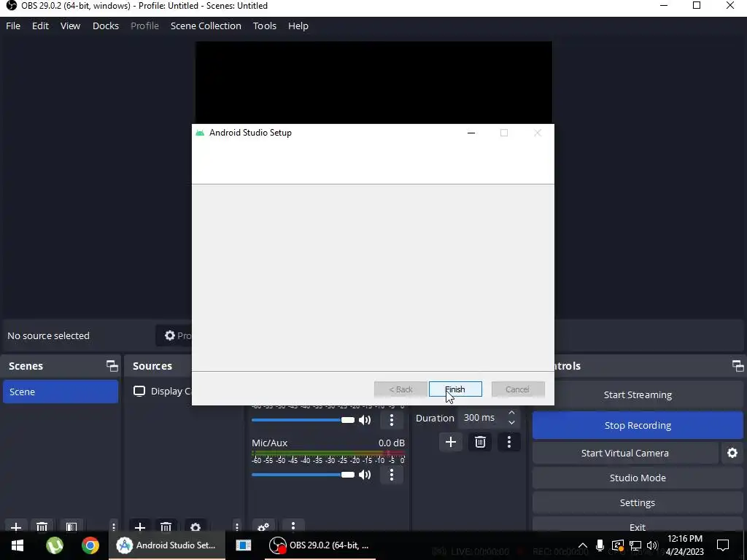Open the File menu in OBS
Viewport: 747px width, 560px height.
pos(13,26)
